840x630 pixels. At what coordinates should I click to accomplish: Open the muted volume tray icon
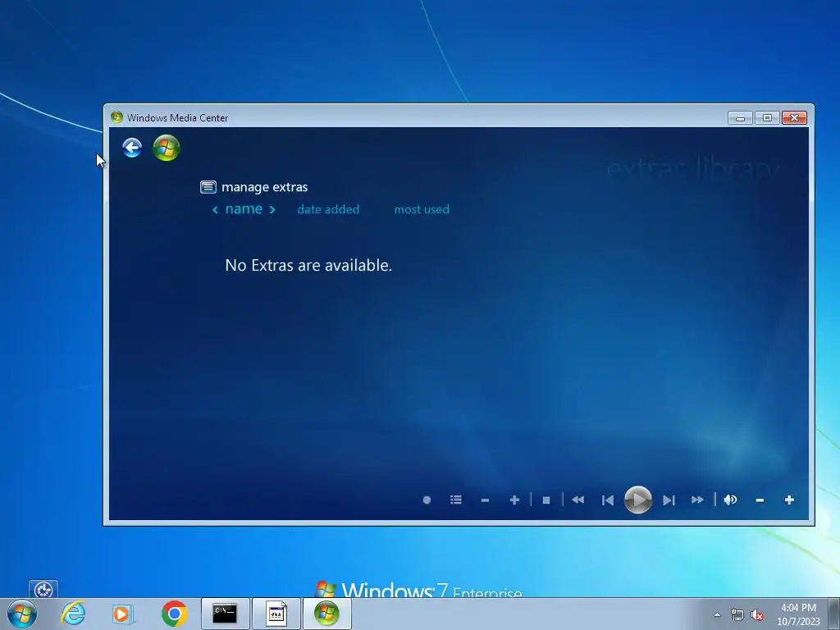757,615
